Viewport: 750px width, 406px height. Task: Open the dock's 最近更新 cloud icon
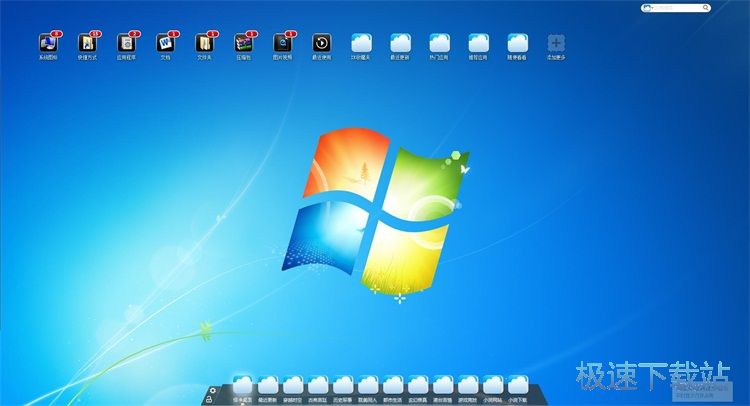tap(268, 386)
